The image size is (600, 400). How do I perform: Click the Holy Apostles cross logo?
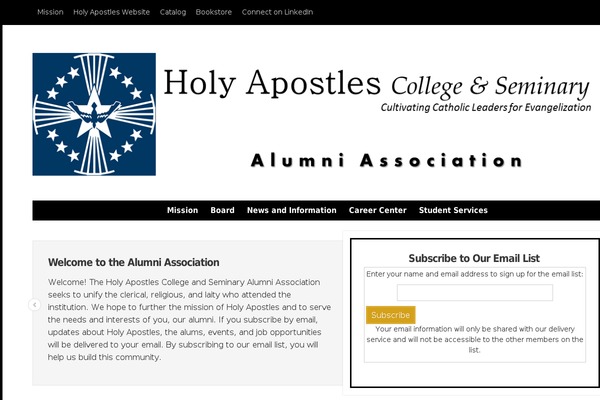point(94,114)
